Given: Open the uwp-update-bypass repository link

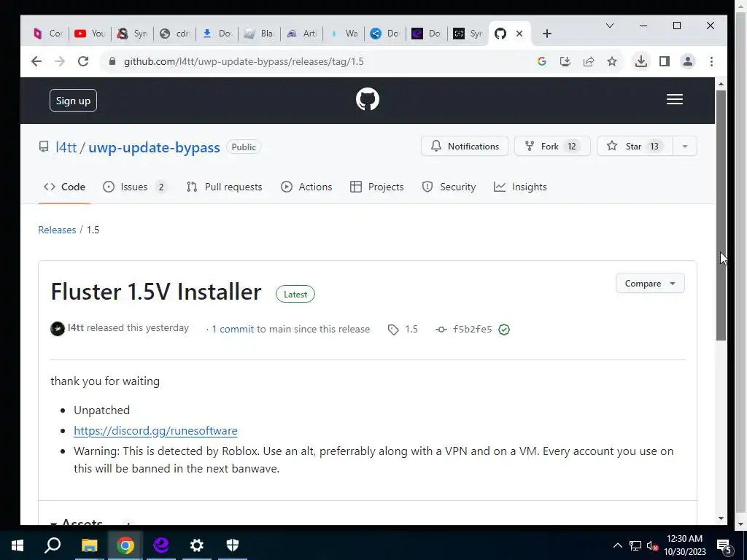Looking at the screenshot, I should [x=154, y=147].
